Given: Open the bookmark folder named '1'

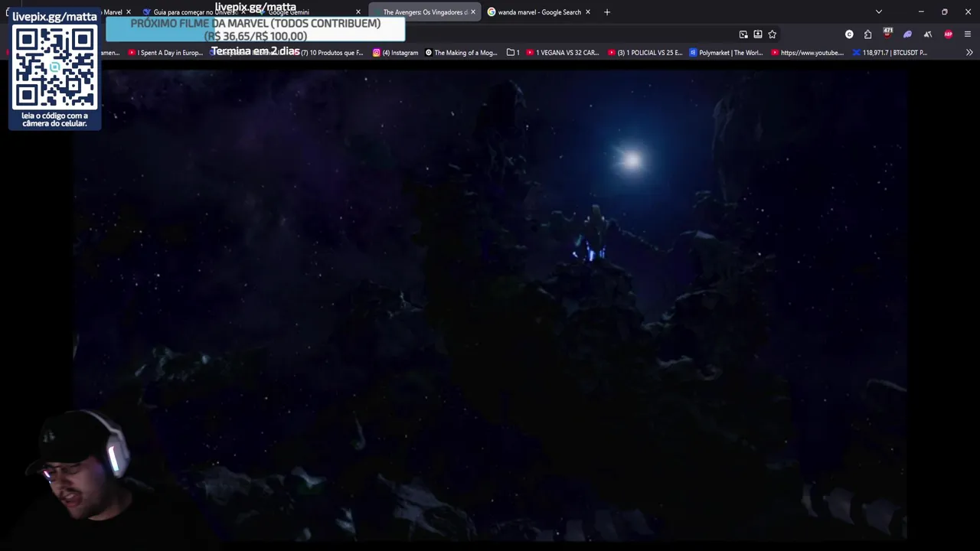Looking at the screenshot, I should pos(513,53).
